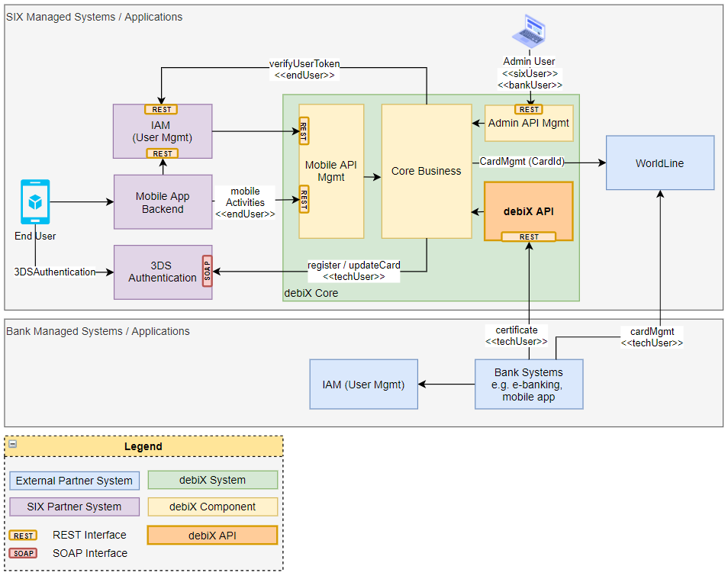Click the smartphone icon beside End User
Screen dimensions: 728x576
click(34, 201)
